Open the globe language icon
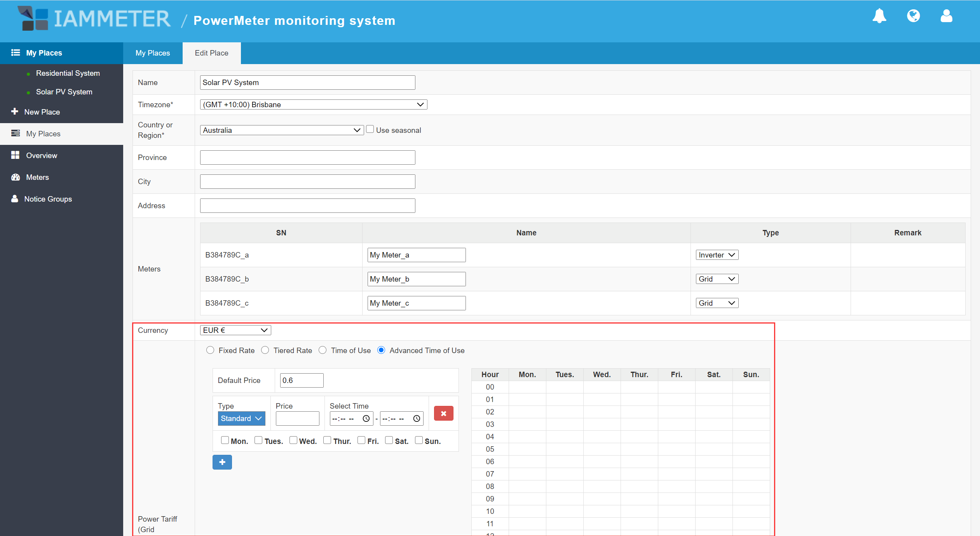980x536 pixels. tap(913, 16)
